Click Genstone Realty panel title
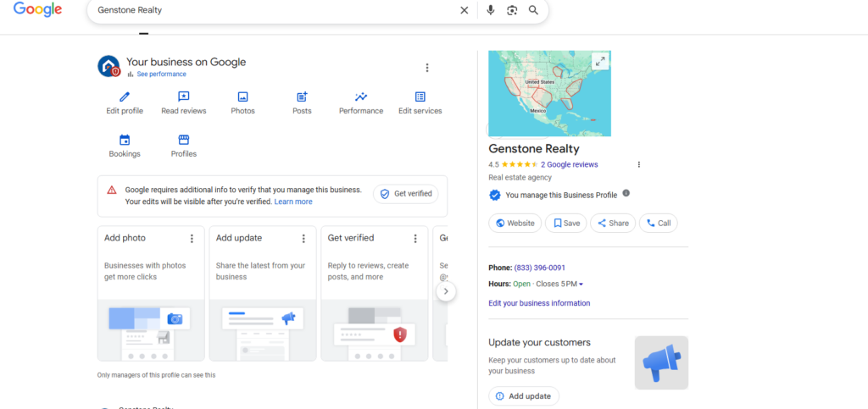This screenshot has width=868, height=409. click(534, 149)
